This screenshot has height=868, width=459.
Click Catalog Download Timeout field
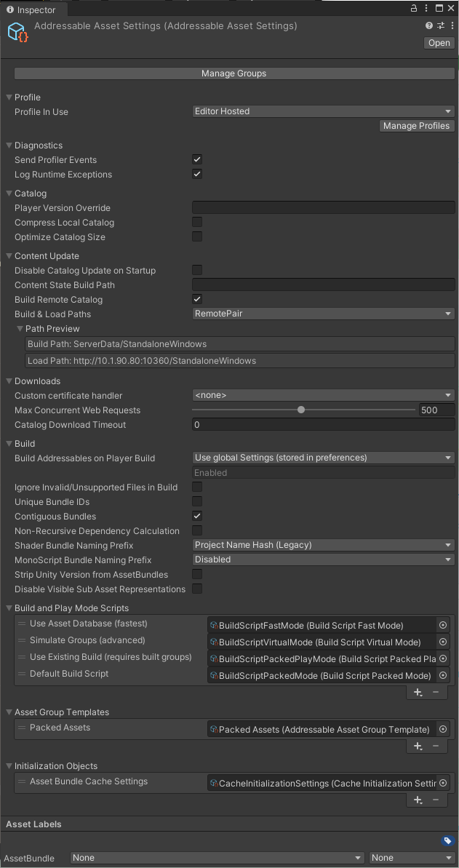pos(324,425)
